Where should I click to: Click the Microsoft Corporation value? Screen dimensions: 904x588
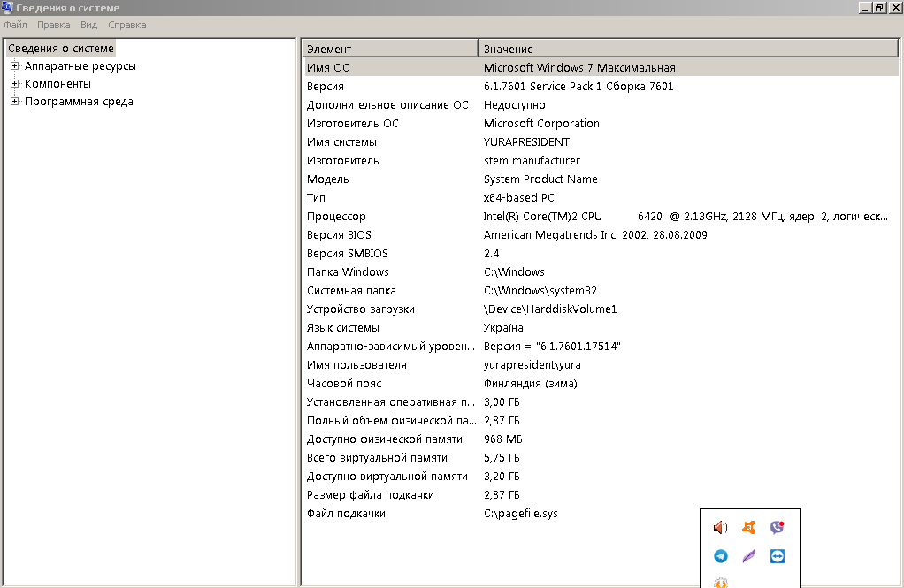(541, 124)
